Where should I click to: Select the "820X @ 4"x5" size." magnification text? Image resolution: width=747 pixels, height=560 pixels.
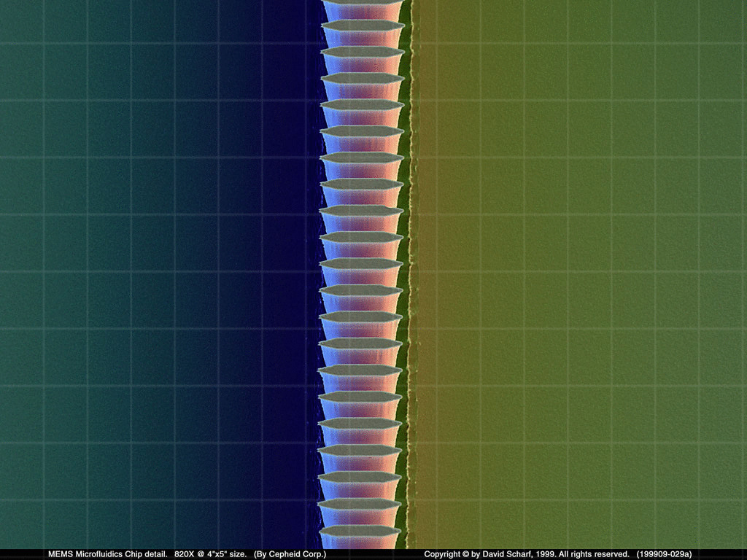(211, 554)
